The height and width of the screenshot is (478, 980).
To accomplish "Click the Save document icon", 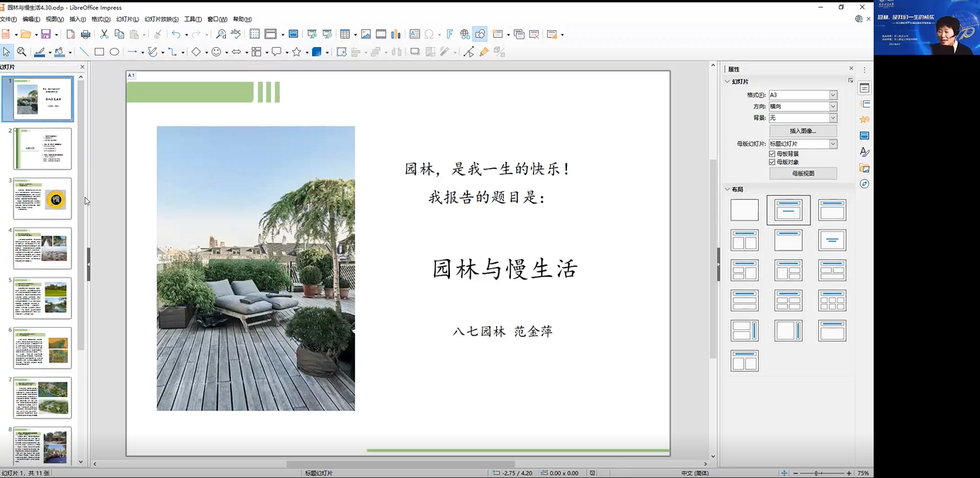I will tap(45, 34).
